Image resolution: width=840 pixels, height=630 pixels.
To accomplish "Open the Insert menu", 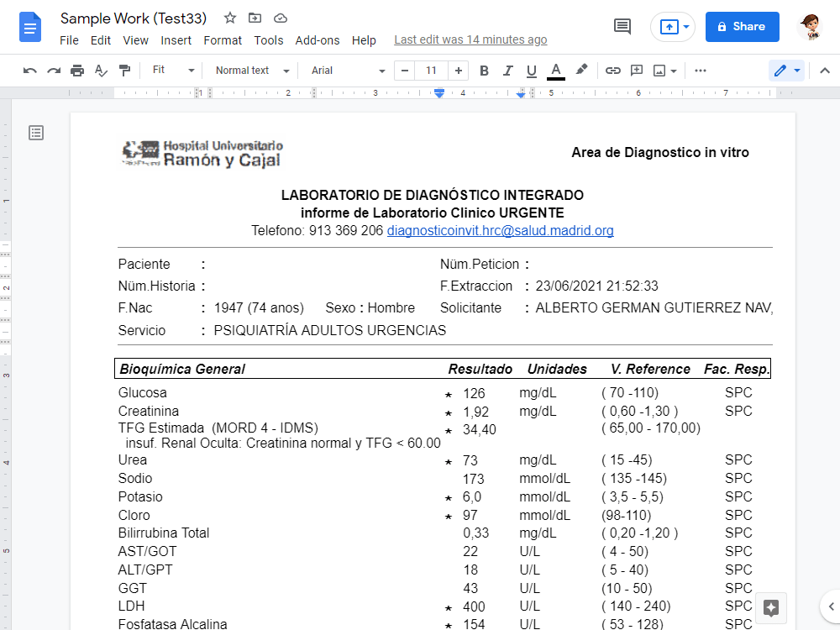I will [176, 40].
